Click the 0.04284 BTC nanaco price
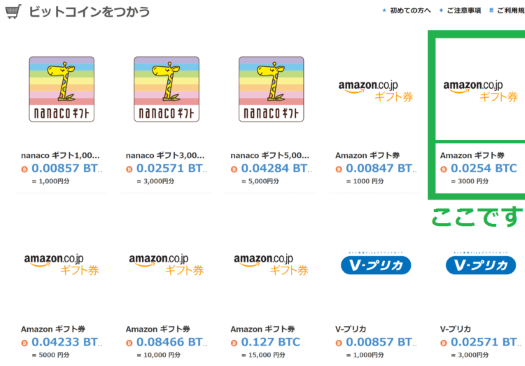The height and width of the screenshot is (366, 525). [x=275, y=168]
